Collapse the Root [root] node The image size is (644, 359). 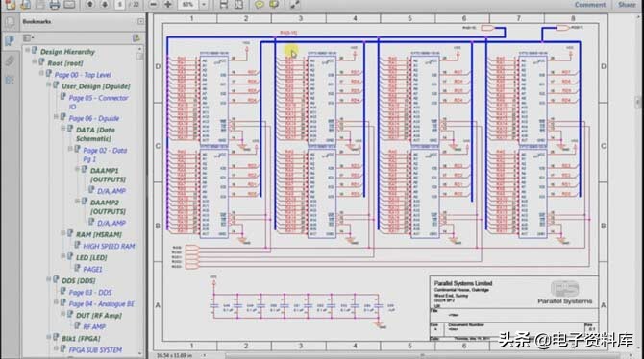35,61
